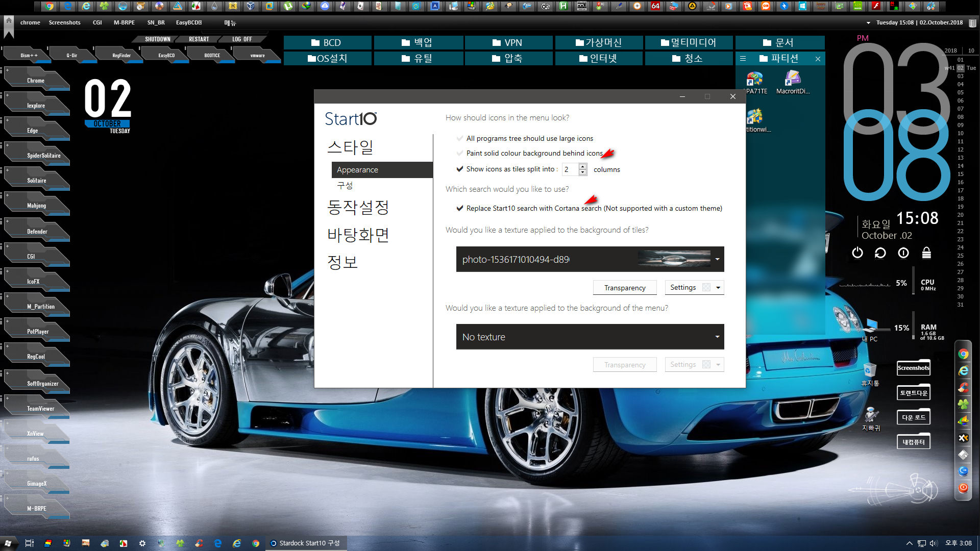
Task: Open 동작설정 section in Start10
Action: (x=358, y=207)
